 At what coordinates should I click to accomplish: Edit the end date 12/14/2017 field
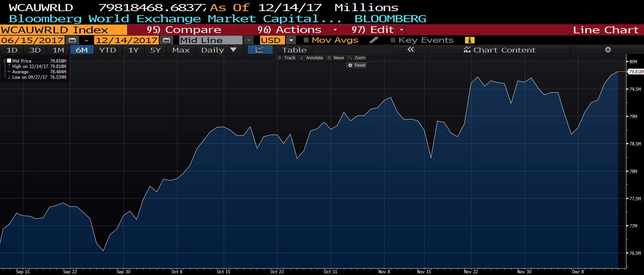click(x=127, y=40)
